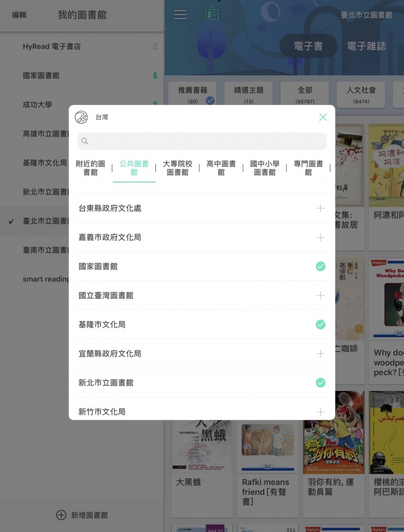Select 新竹市文化局 row text
This screenshot has height=532, width=404.
tap(102, 412)
